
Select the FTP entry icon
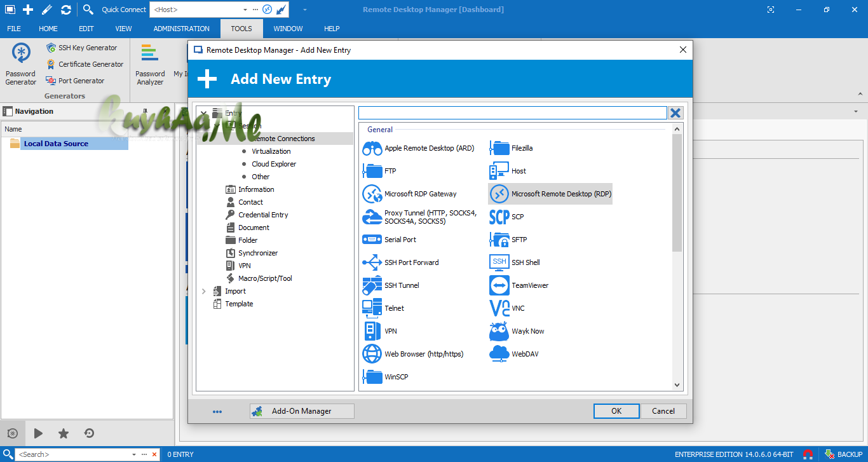372,171
